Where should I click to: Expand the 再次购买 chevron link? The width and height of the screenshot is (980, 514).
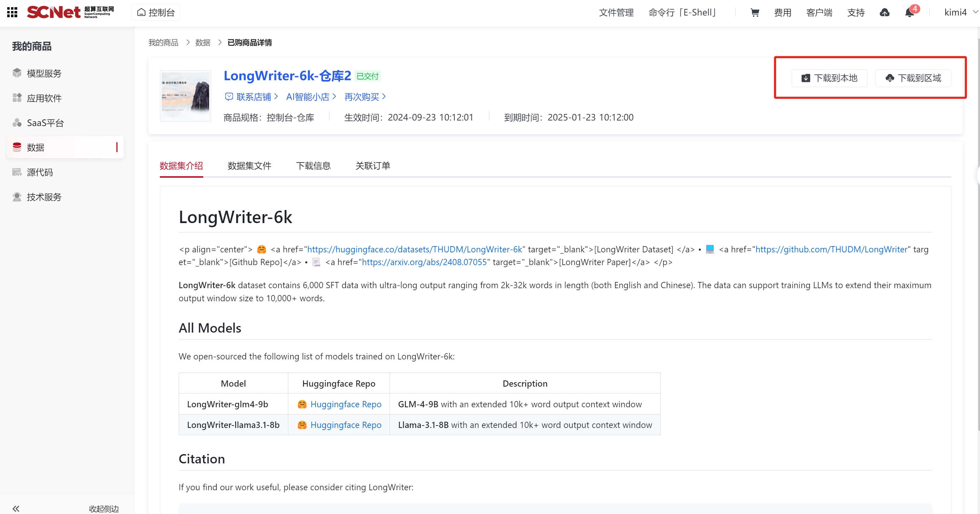pos(365,97)
